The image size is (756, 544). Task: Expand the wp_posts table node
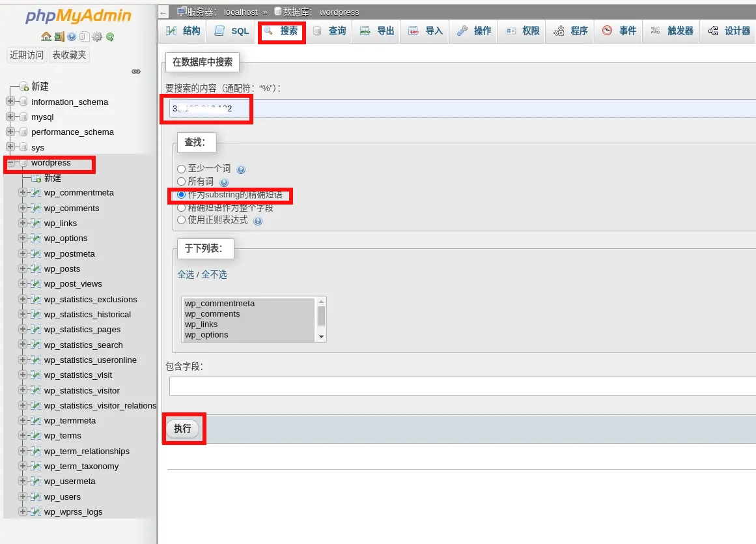tap(23, 268)
